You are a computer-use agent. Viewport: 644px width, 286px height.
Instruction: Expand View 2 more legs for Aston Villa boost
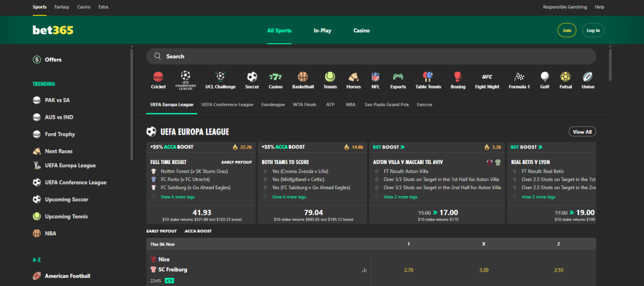coord(401,197)
